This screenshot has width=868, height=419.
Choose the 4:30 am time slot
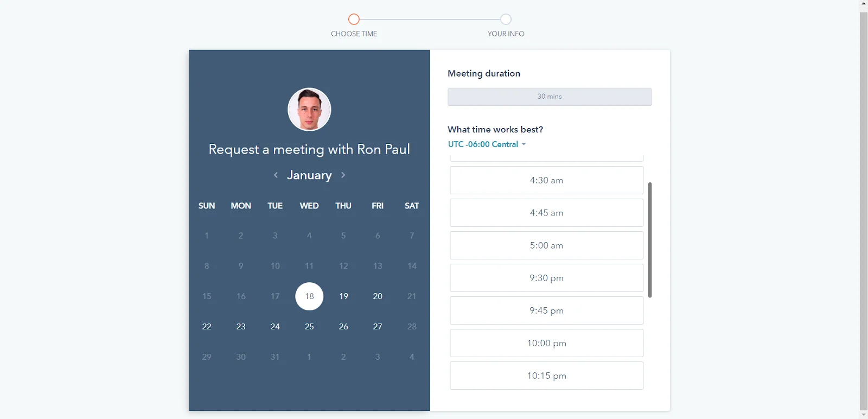pyautogui.click(x=546, y=180)
